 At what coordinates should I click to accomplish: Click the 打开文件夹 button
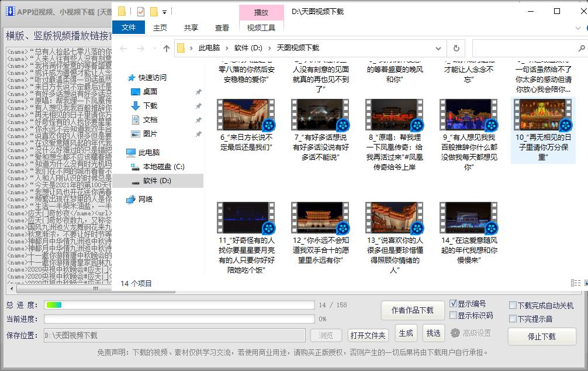tap(368, 335)
